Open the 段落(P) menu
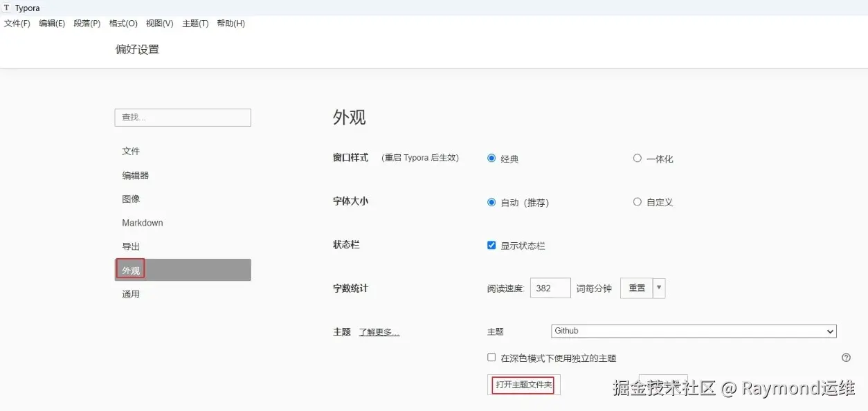The height and width of the screenshot is (411, 868). tap(87, 24)
